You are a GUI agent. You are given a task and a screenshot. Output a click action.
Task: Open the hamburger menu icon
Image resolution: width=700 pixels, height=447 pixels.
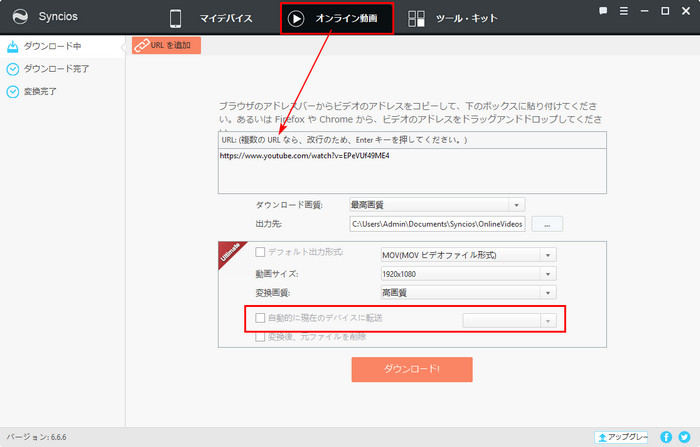(624, 11)
